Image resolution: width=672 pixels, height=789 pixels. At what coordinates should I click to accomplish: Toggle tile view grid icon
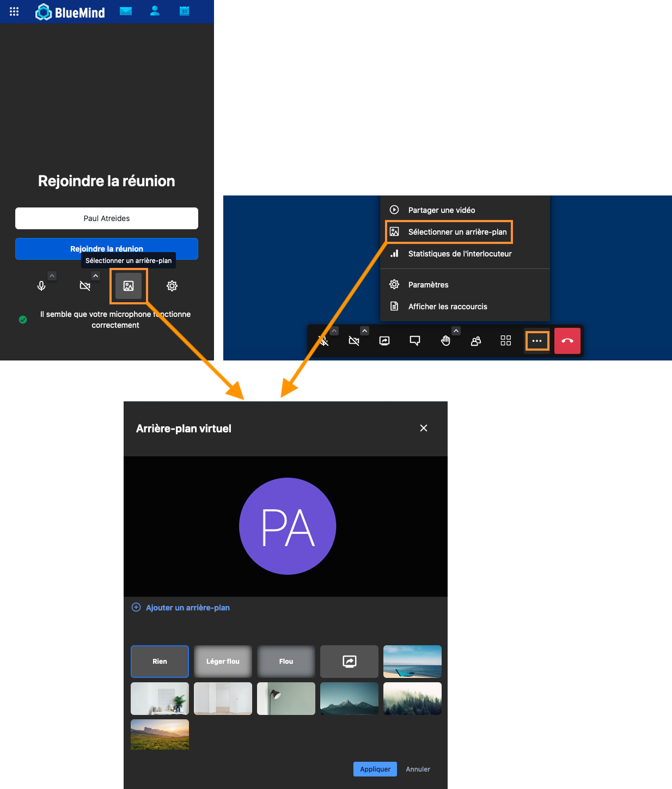tap(506, 341)
